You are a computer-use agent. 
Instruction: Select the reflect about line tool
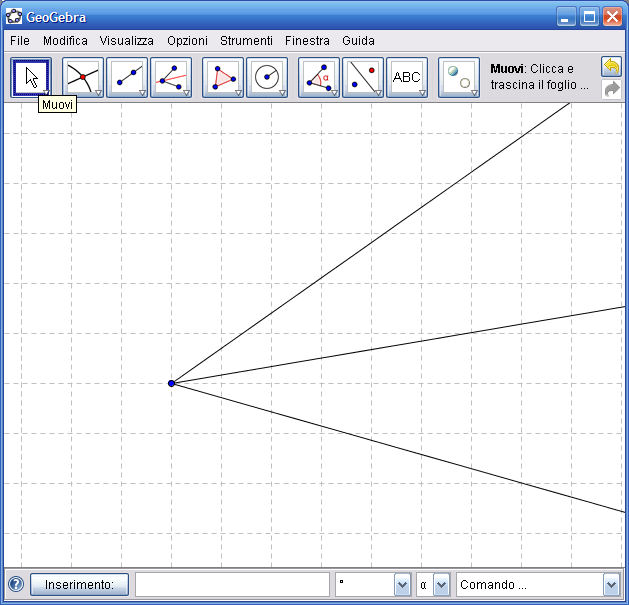363,77
